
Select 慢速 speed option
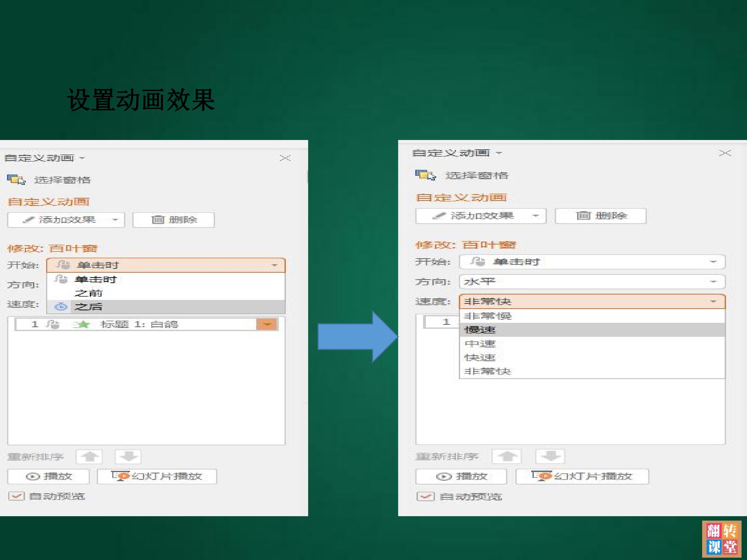592,330
